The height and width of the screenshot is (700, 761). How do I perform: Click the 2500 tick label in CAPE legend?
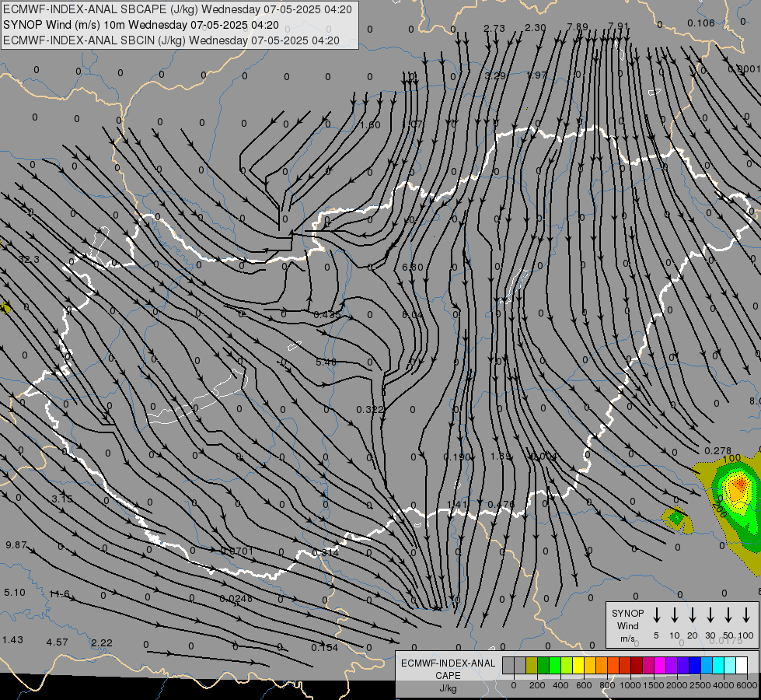tap(700, 685)
